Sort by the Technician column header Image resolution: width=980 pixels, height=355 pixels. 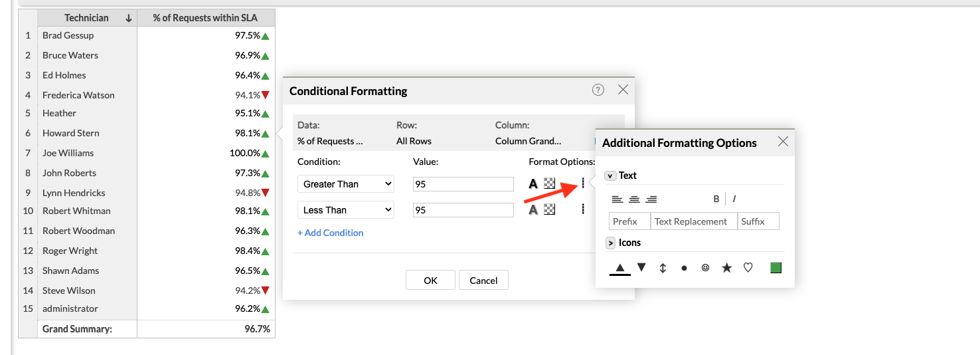point(88,18)
